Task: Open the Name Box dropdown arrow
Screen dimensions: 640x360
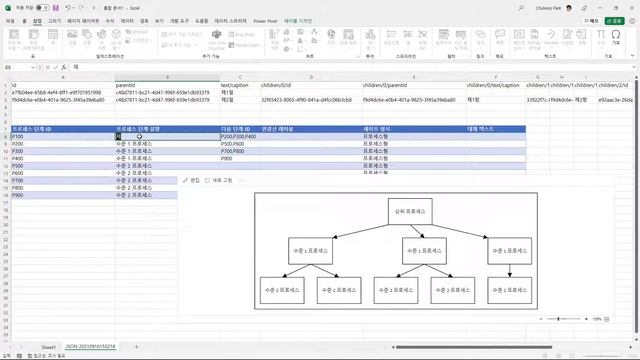Action: point(33,67)
